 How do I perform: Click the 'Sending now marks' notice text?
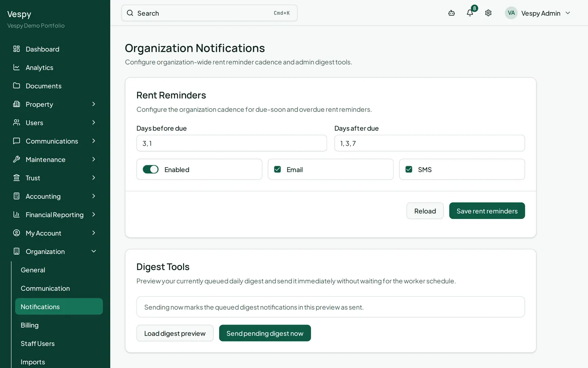click(254, 307)
